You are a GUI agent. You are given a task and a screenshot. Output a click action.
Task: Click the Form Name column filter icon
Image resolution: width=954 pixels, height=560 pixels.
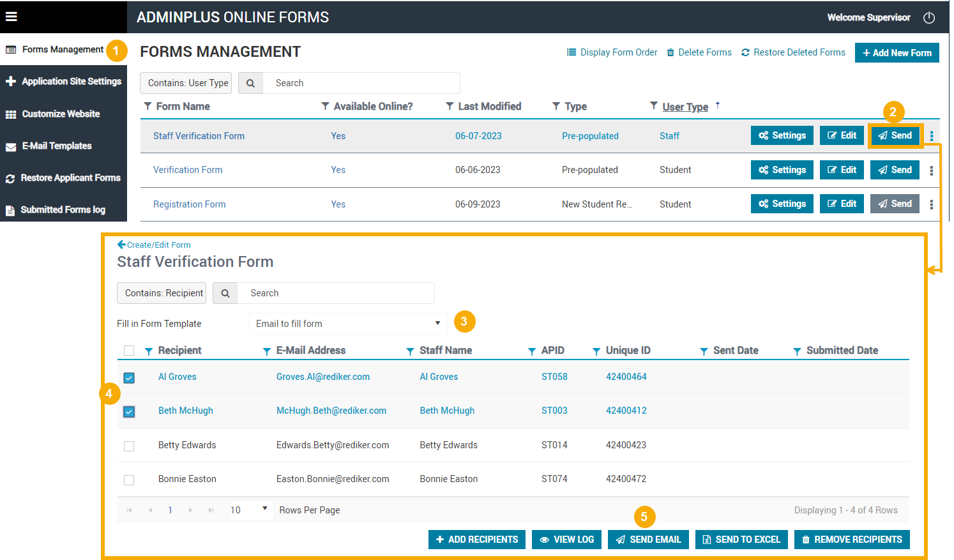148,106
